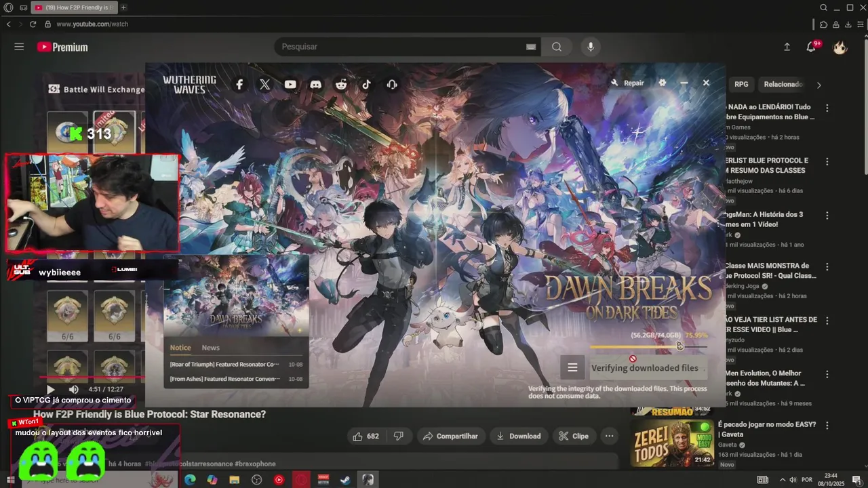This screenshot has width=868, height=488.
Task: Open customer support headset icon in launcher
Action: click(392, 84)
